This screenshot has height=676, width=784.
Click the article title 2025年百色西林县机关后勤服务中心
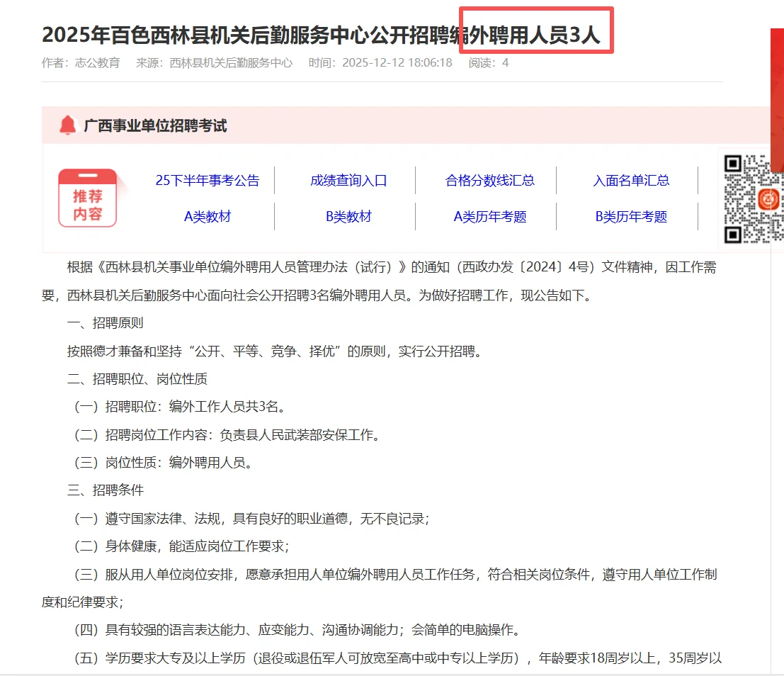pyautogui.click(x=321, y=35)
